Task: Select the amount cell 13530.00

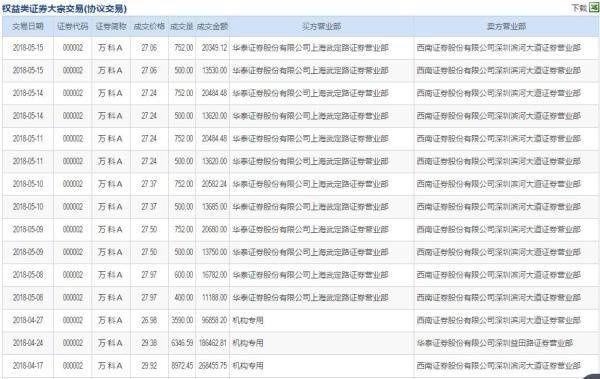Action: point(214,70)
